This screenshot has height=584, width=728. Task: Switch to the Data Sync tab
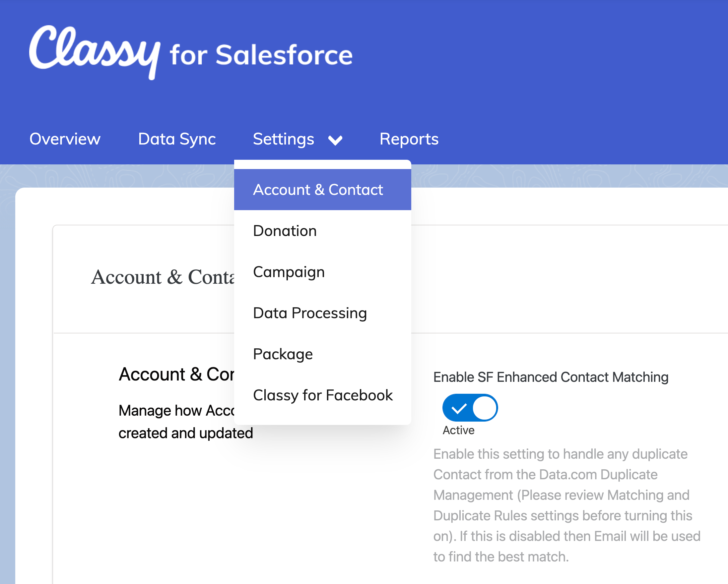(x=177, y=139)
